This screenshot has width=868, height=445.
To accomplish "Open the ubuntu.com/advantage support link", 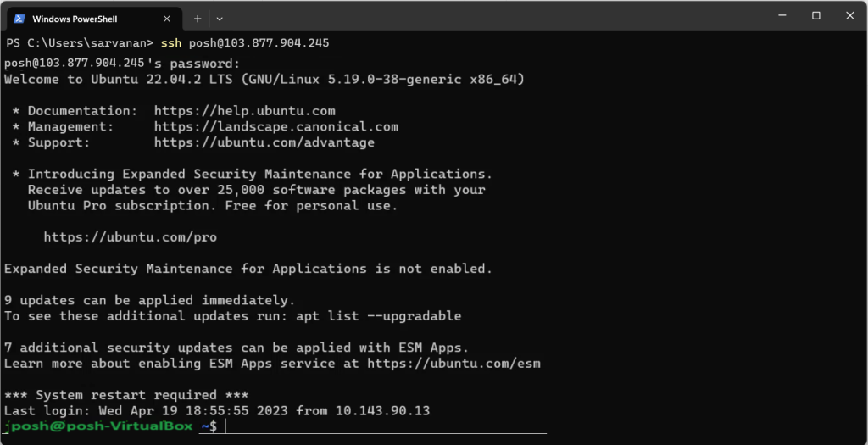I will point(264,142).
